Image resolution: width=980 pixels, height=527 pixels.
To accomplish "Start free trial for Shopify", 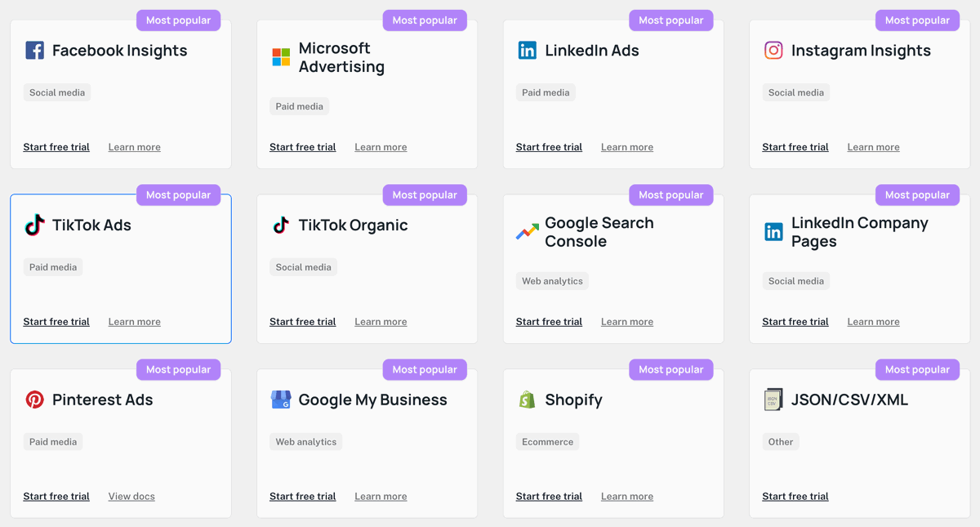I will point(549,496).
